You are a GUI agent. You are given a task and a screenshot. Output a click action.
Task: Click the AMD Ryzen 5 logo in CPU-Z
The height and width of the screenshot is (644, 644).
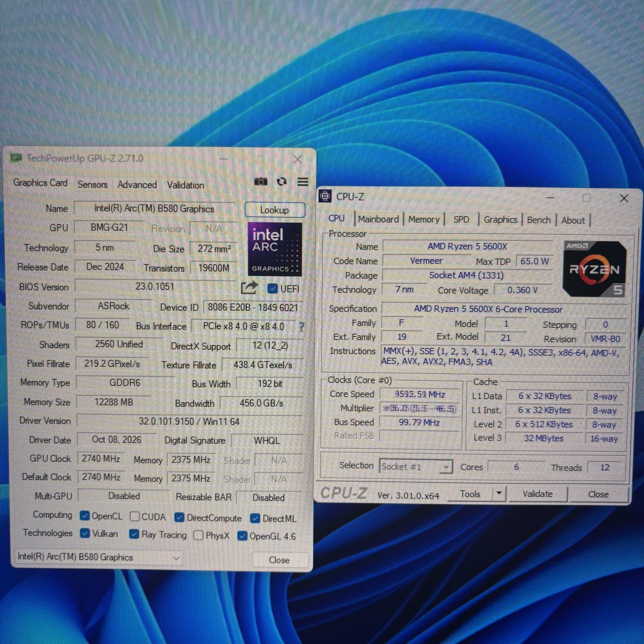(x=594, y=269)
